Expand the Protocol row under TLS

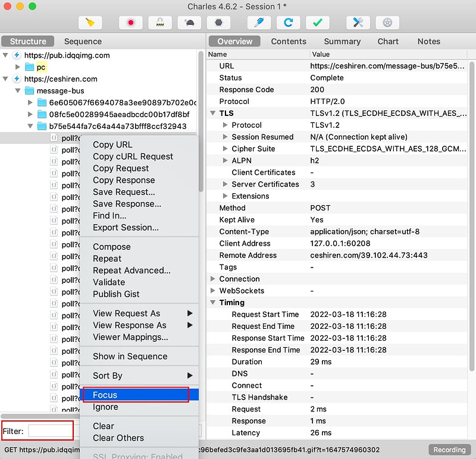tap(225, 125)
